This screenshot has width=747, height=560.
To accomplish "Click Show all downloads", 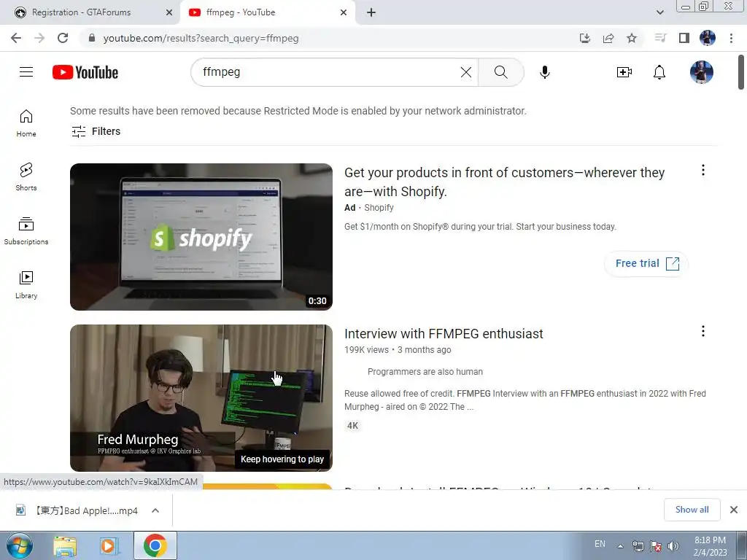I will 692,510.
